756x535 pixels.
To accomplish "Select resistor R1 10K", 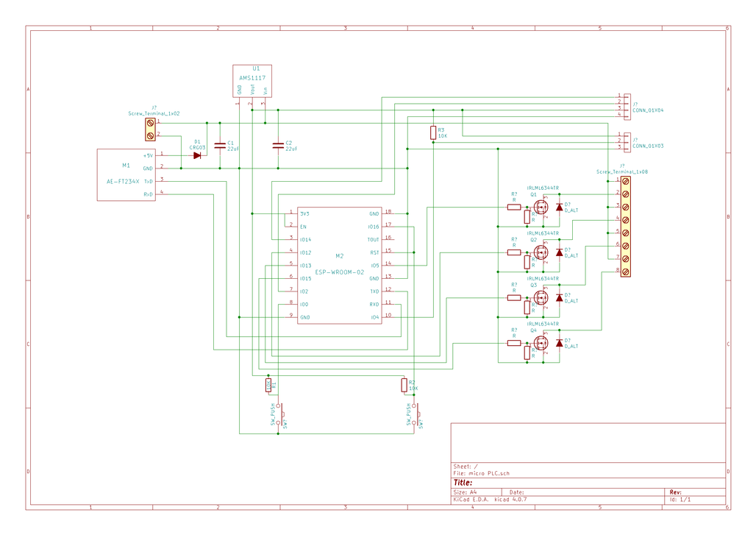I will (x=268, y=385).
